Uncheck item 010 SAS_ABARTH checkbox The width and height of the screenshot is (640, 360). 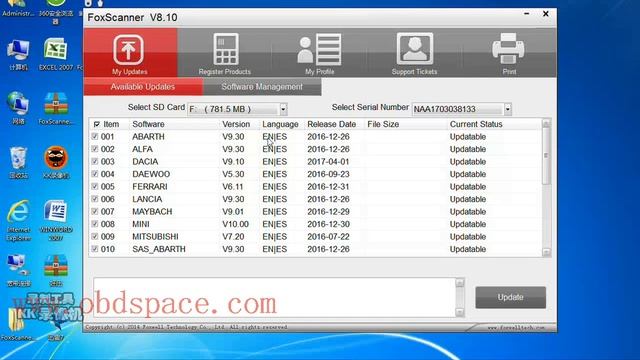tap(95, 249)
